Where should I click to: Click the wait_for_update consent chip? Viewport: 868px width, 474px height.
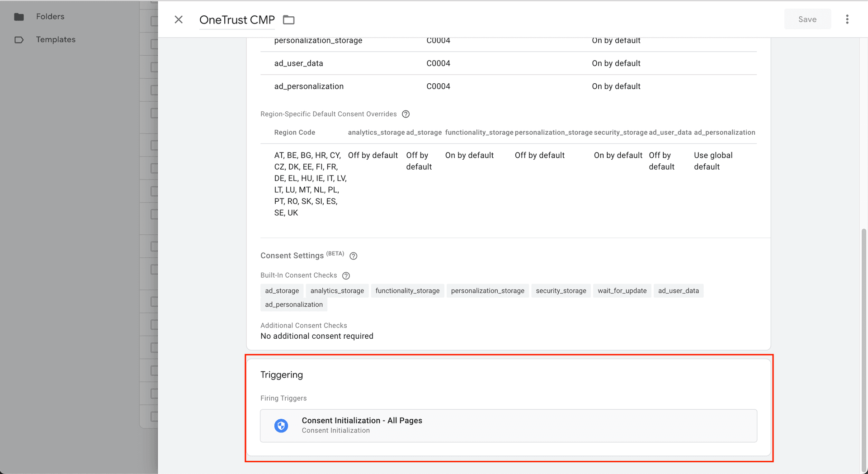point(622,291)
